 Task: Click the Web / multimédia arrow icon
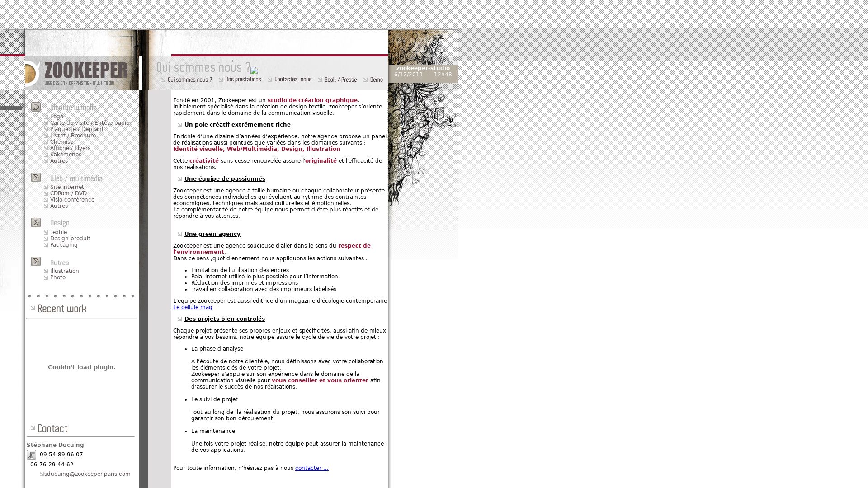click(x=36, y=177)
